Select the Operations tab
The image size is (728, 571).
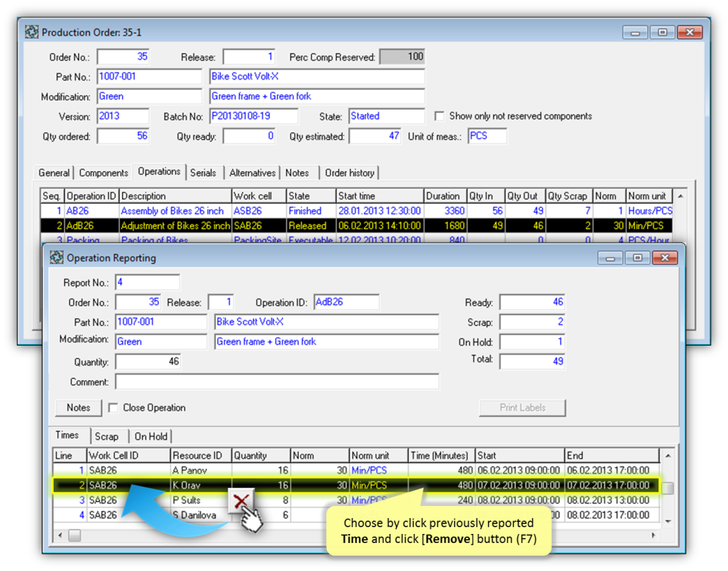tap(159, 172)
